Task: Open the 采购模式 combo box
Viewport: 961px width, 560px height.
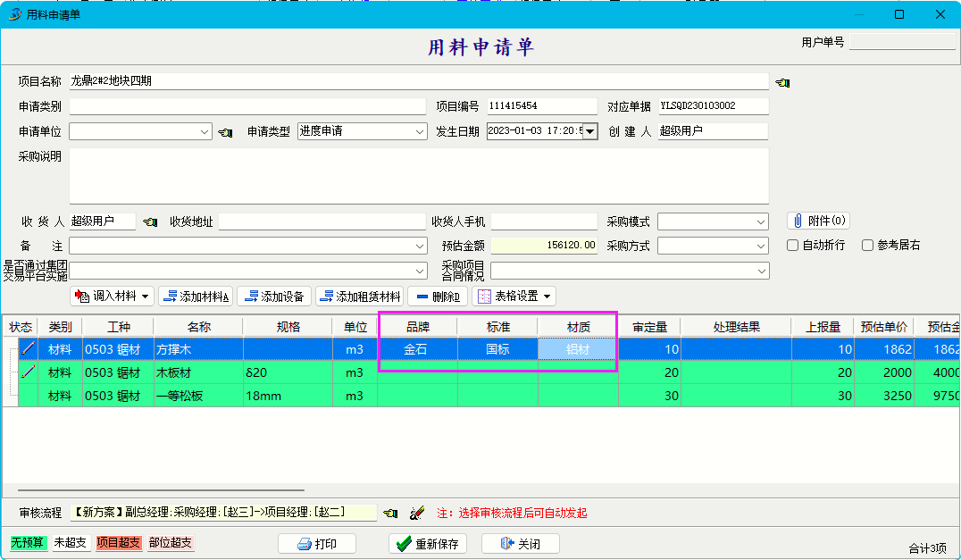Action: click(x=761, y=221)
